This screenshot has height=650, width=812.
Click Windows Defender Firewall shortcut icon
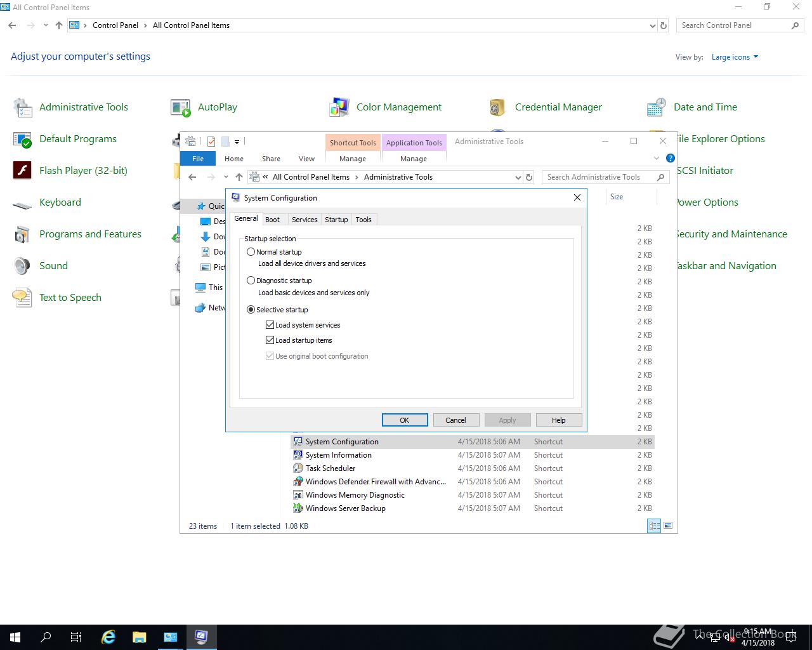(x=298, y=482)
